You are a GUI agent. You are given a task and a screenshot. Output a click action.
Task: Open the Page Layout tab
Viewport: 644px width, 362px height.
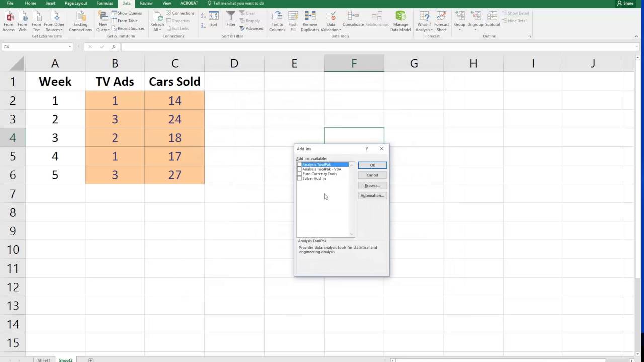point(76,3)
